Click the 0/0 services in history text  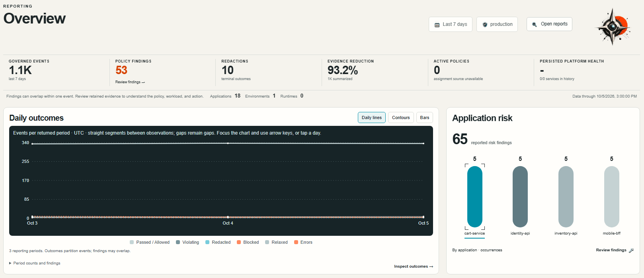click(557, 79)
